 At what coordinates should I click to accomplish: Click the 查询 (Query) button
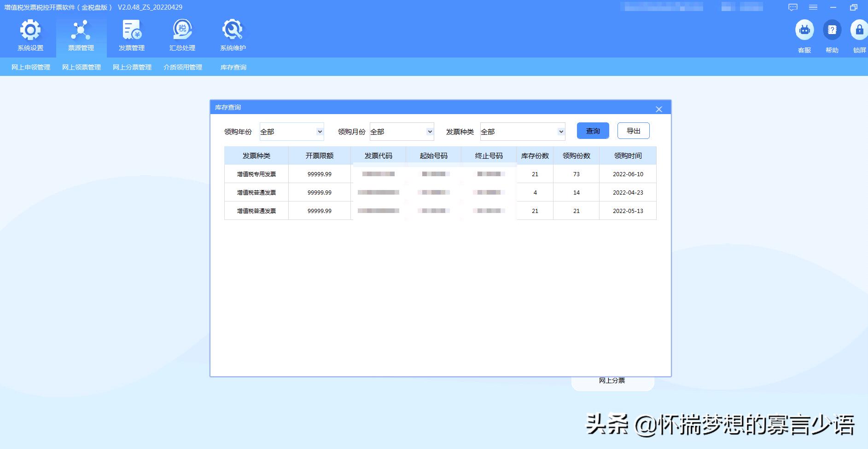(x=593, y=131)
